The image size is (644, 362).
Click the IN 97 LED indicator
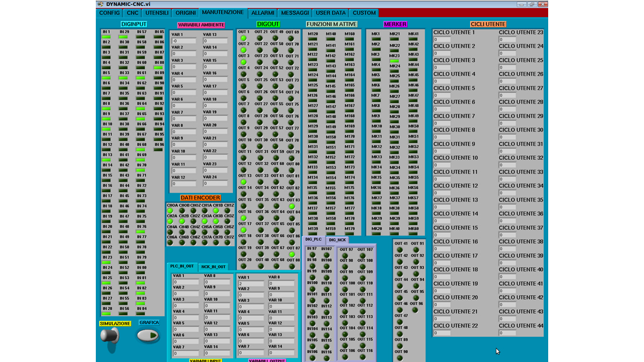(x=312, y=255)
